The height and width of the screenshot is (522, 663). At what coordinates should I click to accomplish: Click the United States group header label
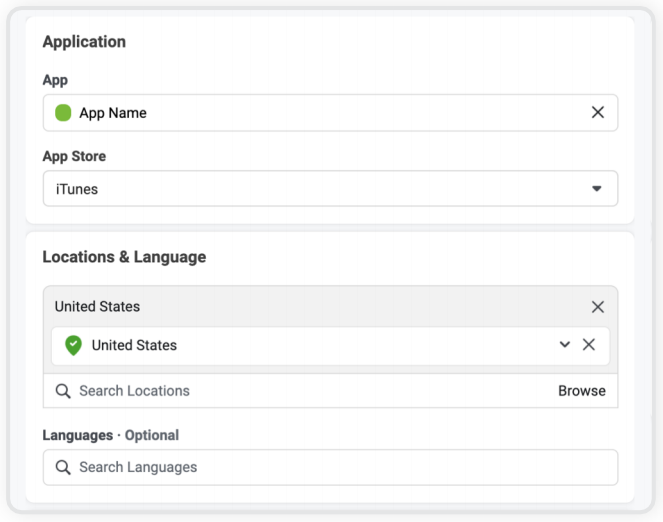point(97,307)
